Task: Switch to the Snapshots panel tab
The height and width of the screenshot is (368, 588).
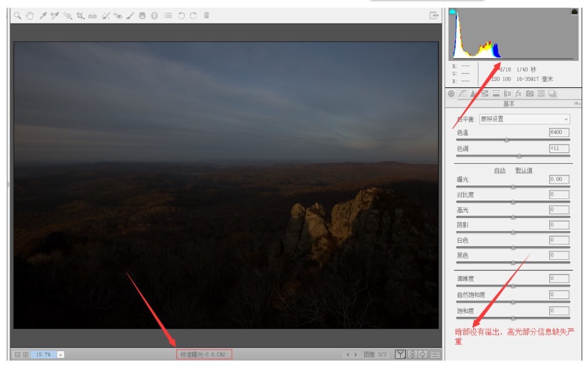Action: [552, 94]
